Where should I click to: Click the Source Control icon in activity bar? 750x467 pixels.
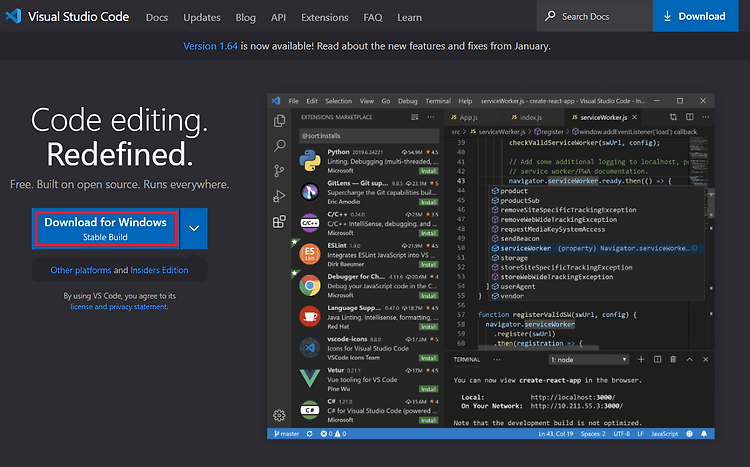click(x=279, y=171)
